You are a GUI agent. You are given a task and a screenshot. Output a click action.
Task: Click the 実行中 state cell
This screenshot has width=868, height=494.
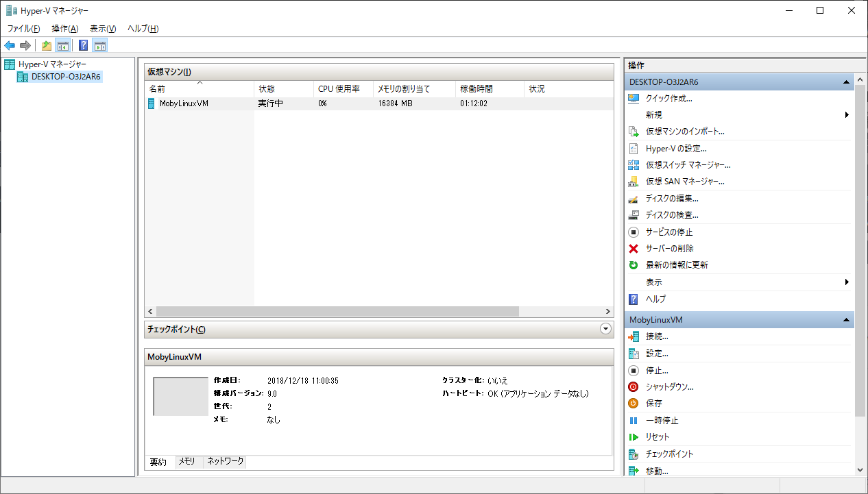[x=270, y=104]
